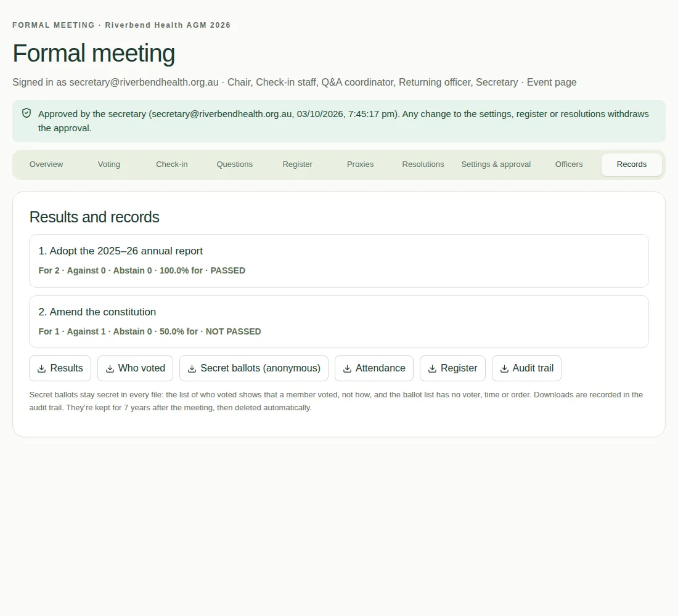678x616 pixels.
Task: Click the shield check icon in the approval banner
Action: pyautogui.click(x=27, y=113)
